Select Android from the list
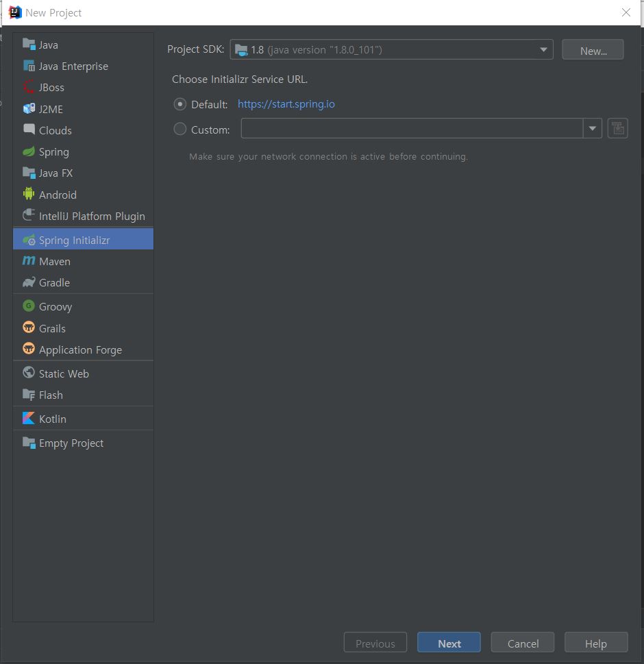Image resolution: width=644 pixels, height=664 pixels. (84, 195)
